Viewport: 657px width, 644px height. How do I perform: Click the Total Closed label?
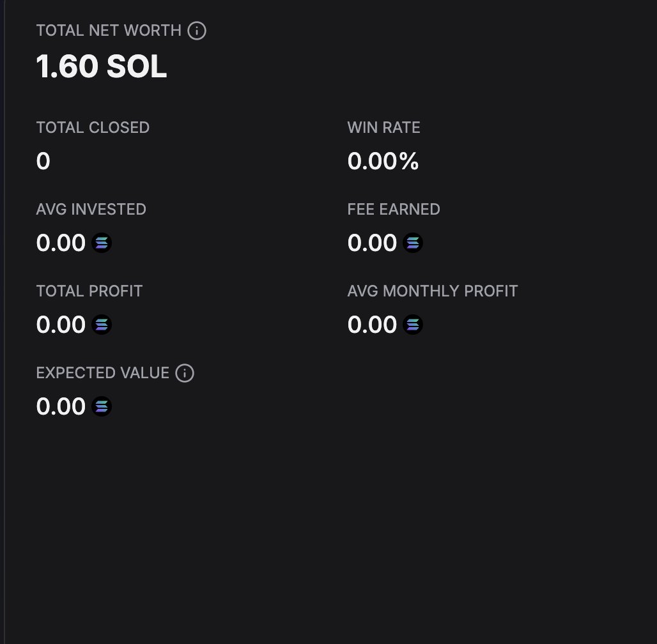pos(93,127)
